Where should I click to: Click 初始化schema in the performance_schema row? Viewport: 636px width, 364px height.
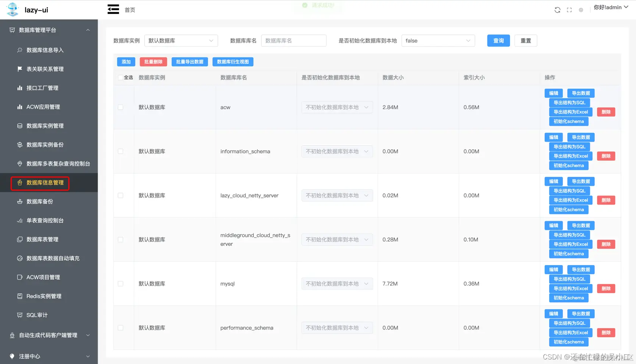click(569, 342)
